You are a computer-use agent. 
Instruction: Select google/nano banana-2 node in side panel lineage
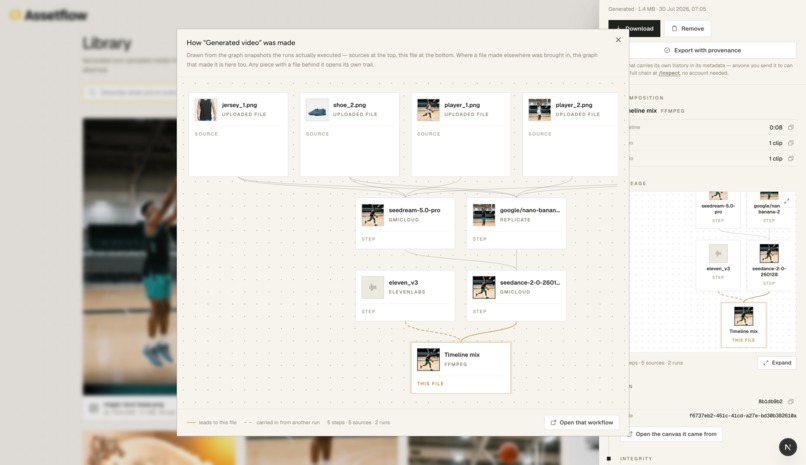[768, 209]
